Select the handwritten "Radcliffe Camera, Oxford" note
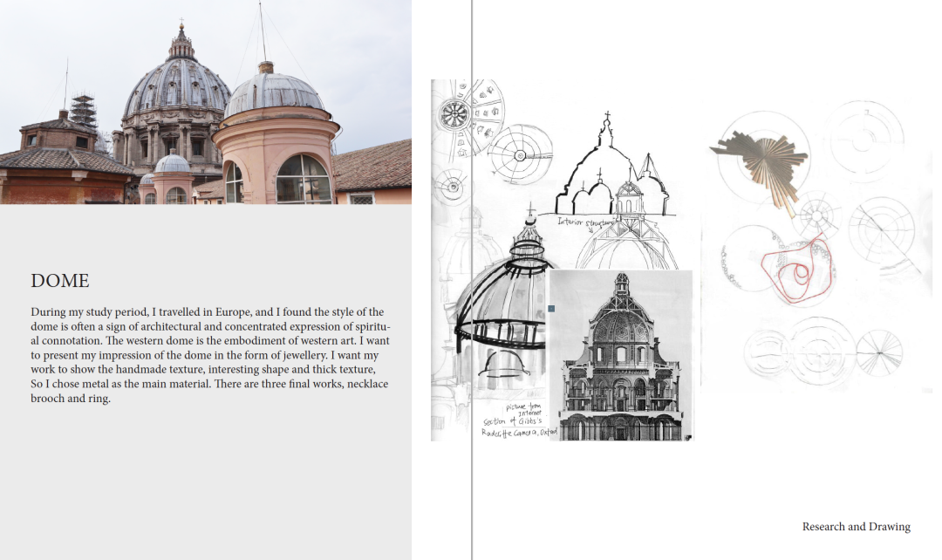Image resolution: width=942 pixels, height=560 pixels. (x=520, y=432)
